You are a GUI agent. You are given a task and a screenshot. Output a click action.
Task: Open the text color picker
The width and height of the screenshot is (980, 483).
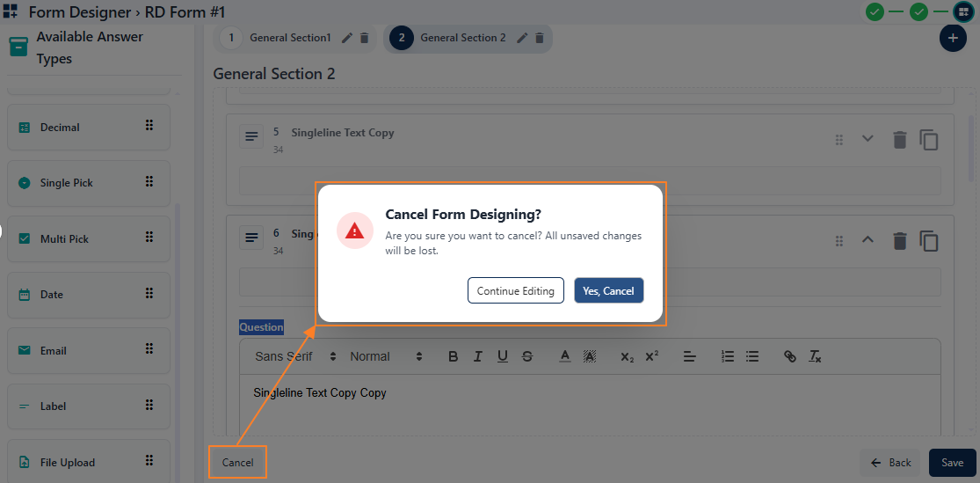[565, 356]
